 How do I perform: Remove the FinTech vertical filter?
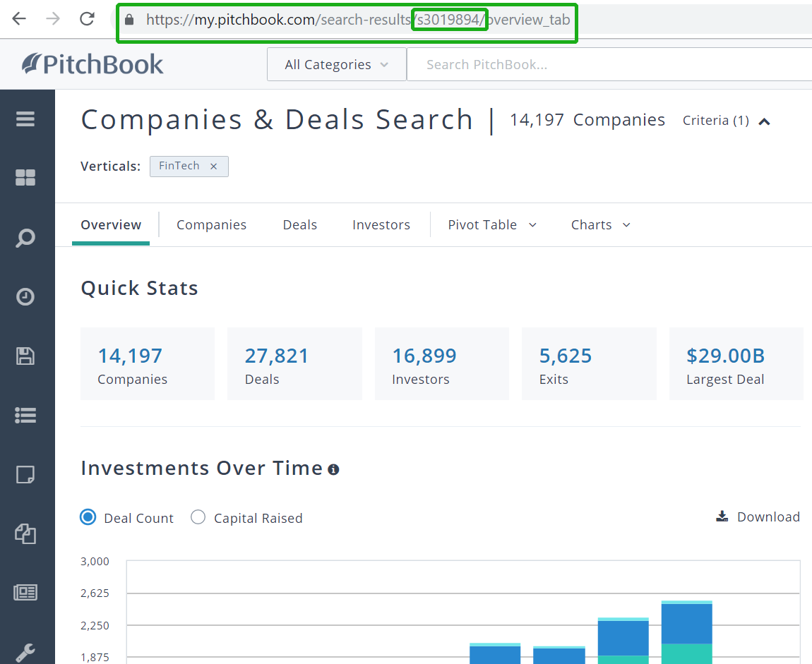coord(213,166)
